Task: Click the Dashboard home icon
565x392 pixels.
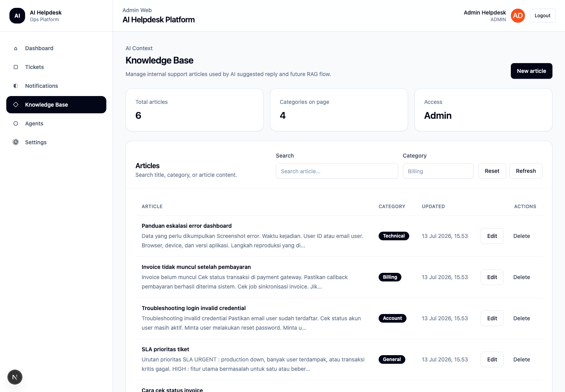Action: [x=16, y=49]
